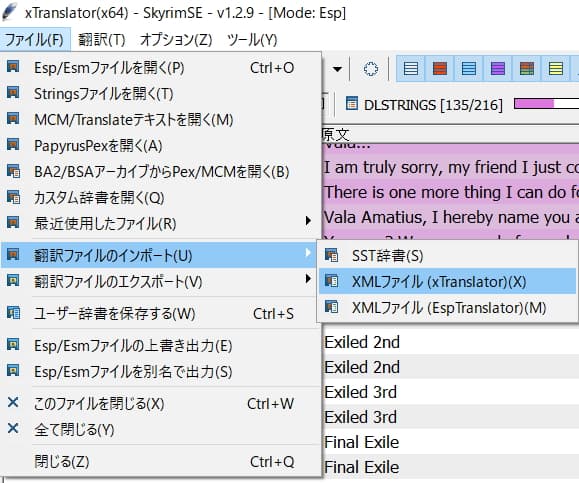Select row 'There is one more thing'
Image resolution: width=579 pixels, height=483 pixels.
point(451,192)
